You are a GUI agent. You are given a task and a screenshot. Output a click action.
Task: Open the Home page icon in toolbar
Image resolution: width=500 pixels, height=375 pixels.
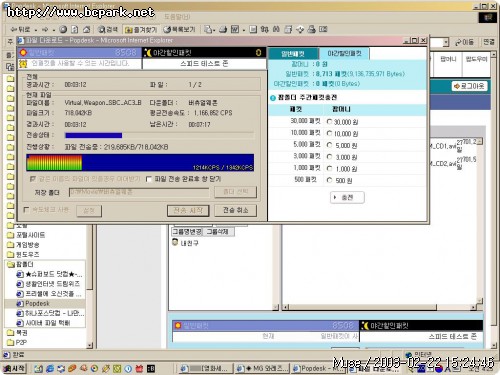click(x=87, y=30)
